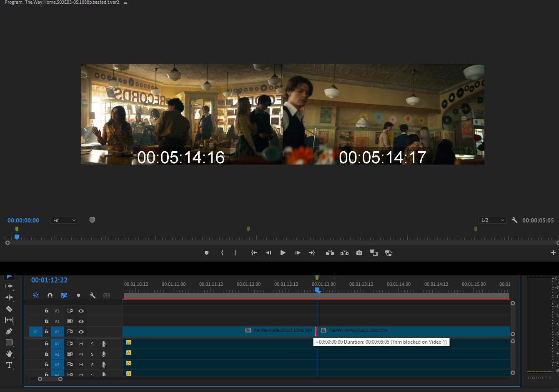Solo audio track A1

tap(92, 344)
